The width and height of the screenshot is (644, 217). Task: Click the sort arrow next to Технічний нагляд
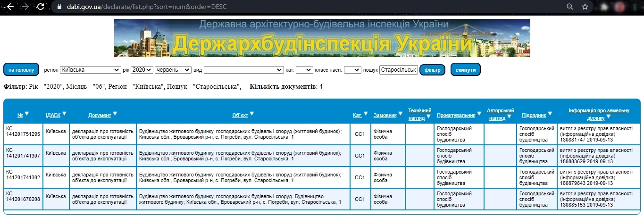pos(428,117)
